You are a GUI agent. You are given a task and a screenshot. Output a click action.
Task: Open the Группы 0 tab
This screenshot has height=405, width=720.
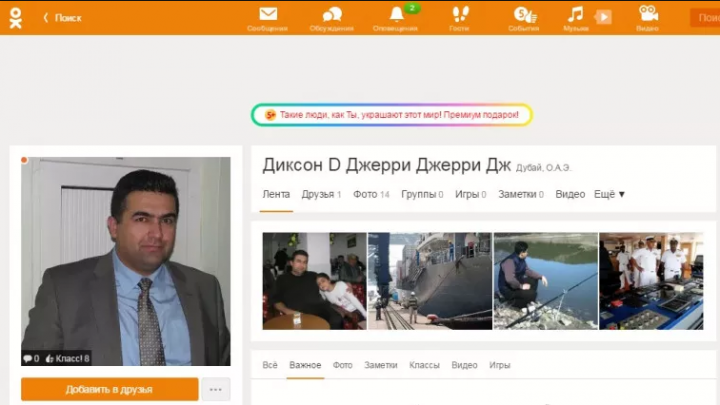[422, 194]
